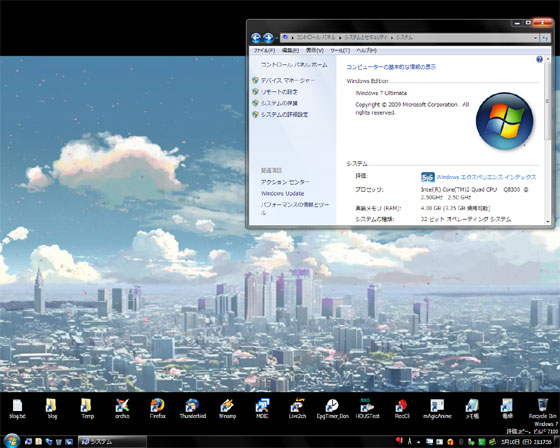Launch the HDUSTest desktop shortcut
Viewport: 560px width, 448px height.
[x=367, y=409]
